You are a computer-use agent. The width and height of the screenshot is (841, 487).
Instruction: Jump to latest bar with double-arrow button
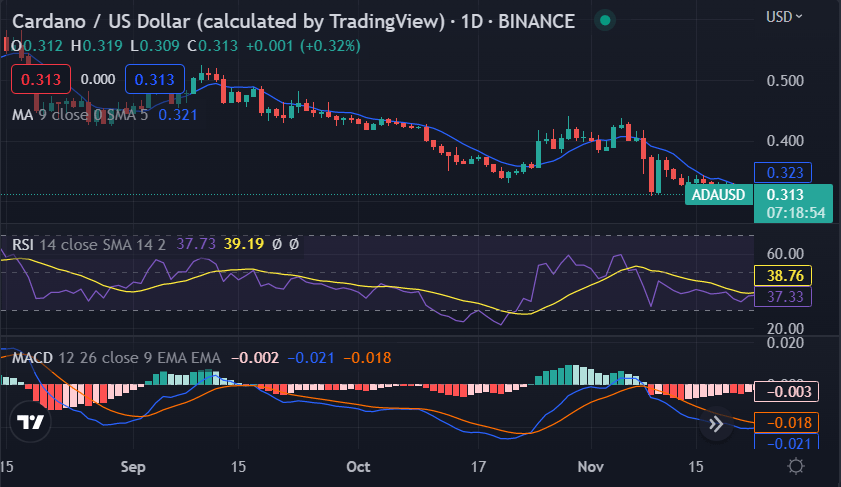[x=716, y=424]
